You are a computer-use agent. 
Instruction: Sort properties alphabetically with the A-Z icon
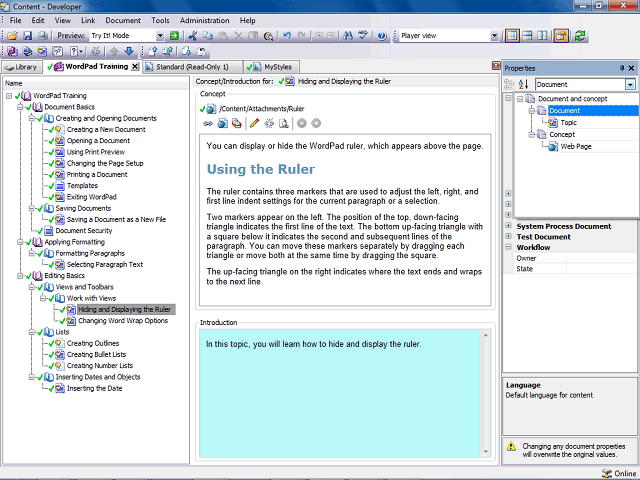tap(523, 84)
